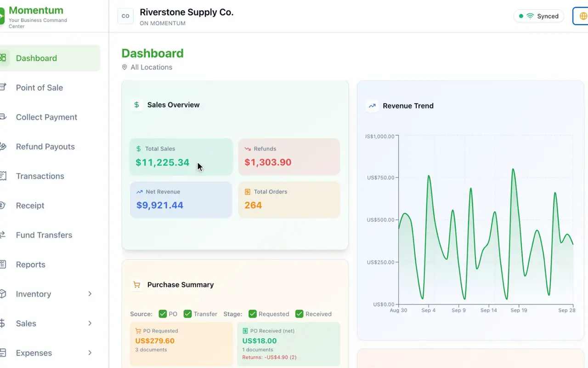Click the Aug 30 x-axis label
The width and height of the screenshot is (588, 368).
point(398,310)
